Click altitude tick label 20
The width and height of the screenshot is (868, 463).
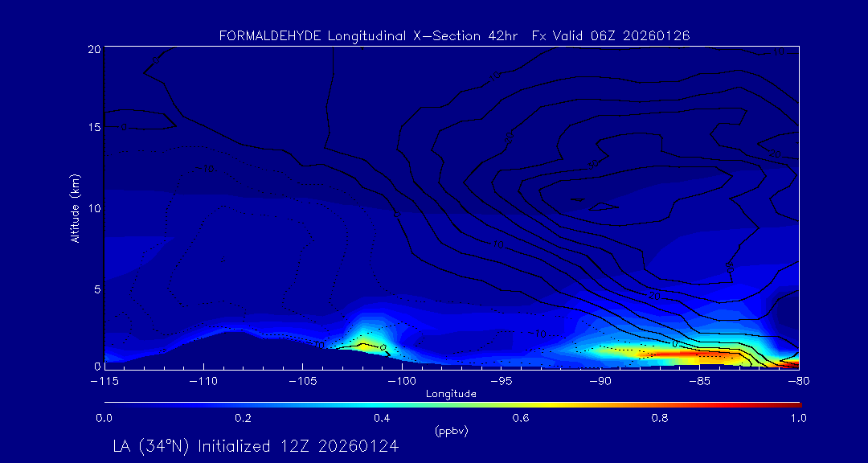point(94,49)
